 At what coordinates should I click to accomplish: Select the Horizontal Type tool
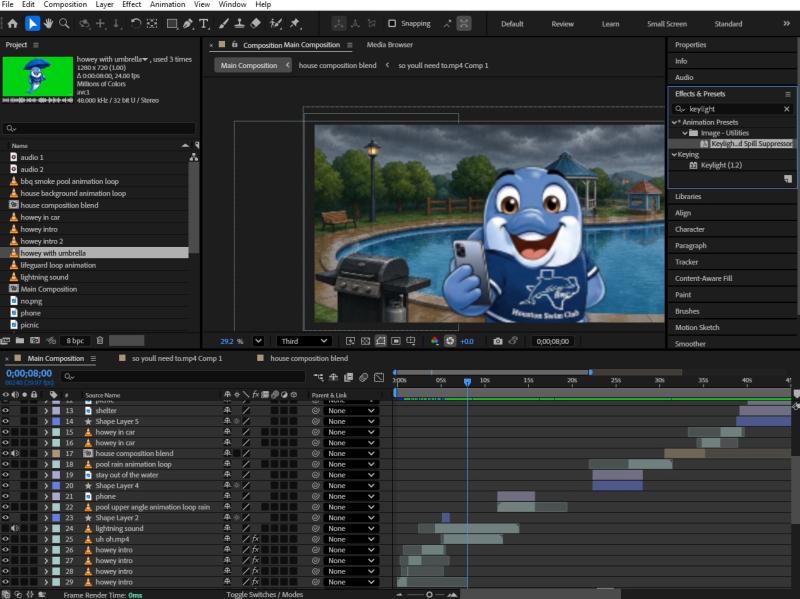(x=204, y=23)
